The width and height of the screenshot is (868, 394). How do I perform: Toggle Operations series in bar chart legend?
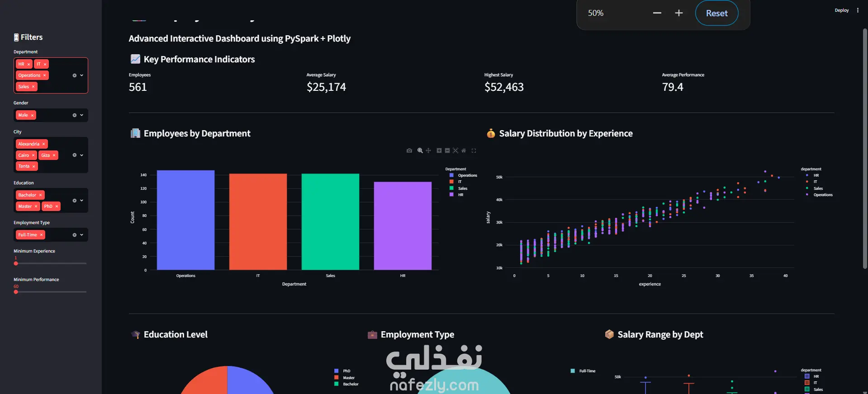(x=463, y=175)
